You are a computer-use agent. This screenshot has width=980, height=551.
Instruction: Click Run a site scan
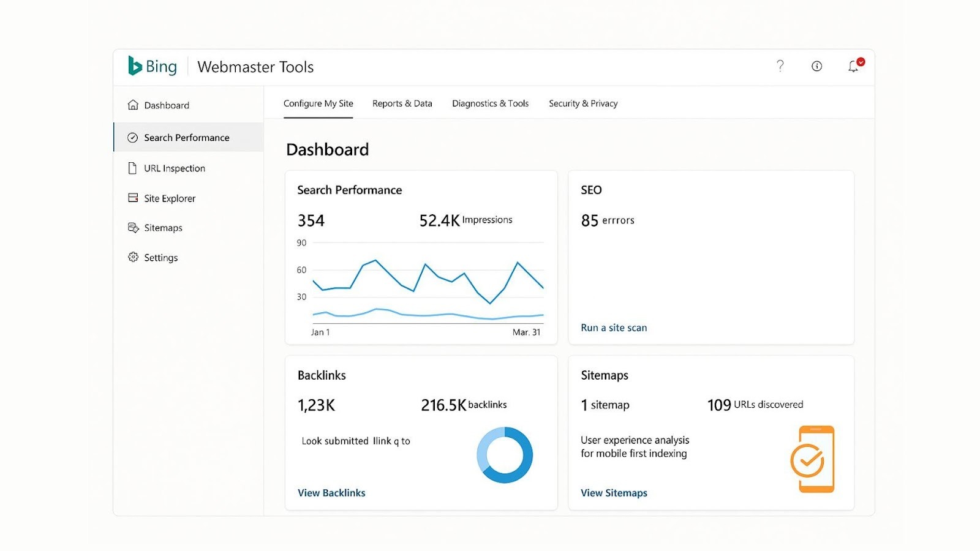pyautogui.click(x=613, y=328)
